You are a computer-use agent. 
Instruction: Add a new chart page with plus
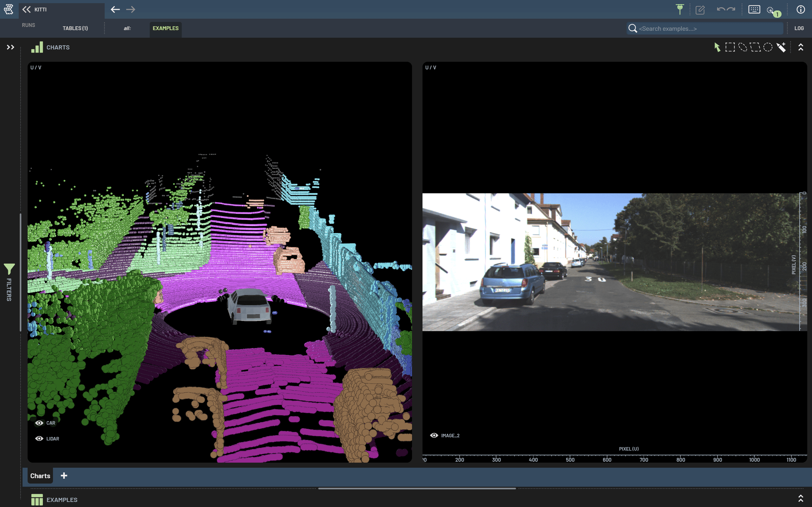click(x=64, y=476)
